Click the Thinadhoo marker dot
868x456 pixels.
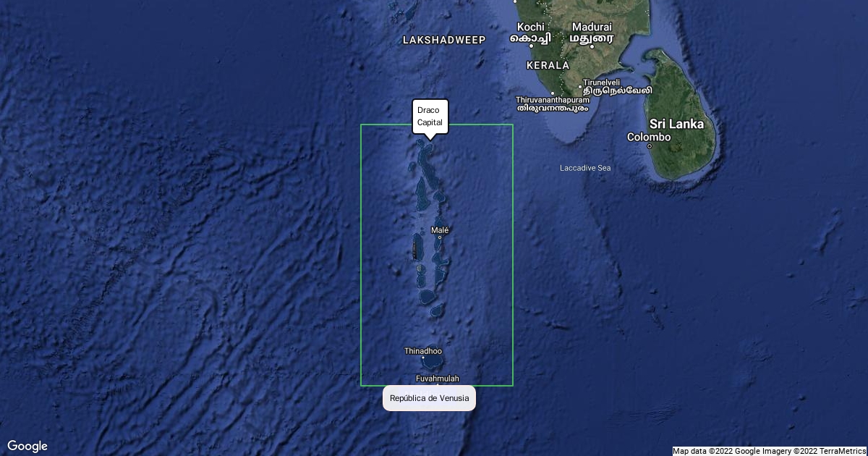click(423, 358)
